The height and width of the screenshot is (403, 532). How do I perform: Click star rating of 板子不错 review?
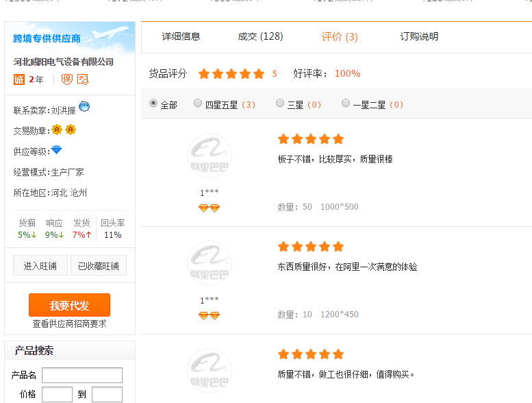pyautogui.click(x=311, y=139)
